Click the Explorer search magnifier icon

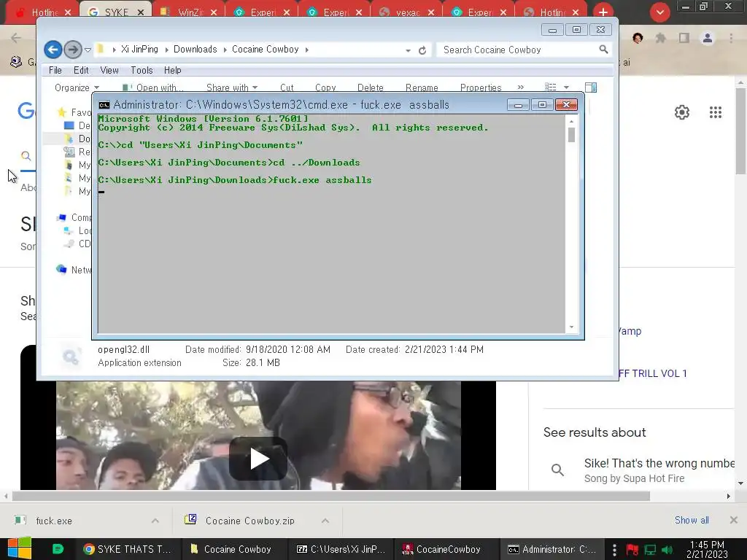point(603,50)
